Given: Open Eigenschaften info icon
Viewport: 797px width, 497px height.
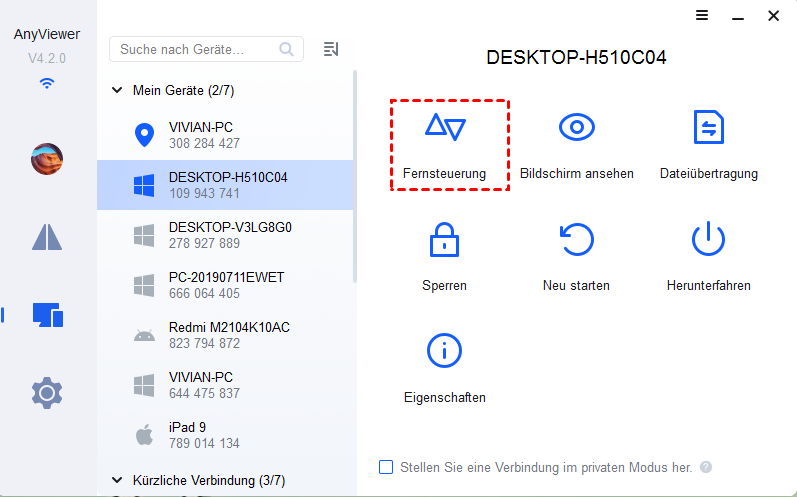Looking at the screenshot, I should (444, 350).
